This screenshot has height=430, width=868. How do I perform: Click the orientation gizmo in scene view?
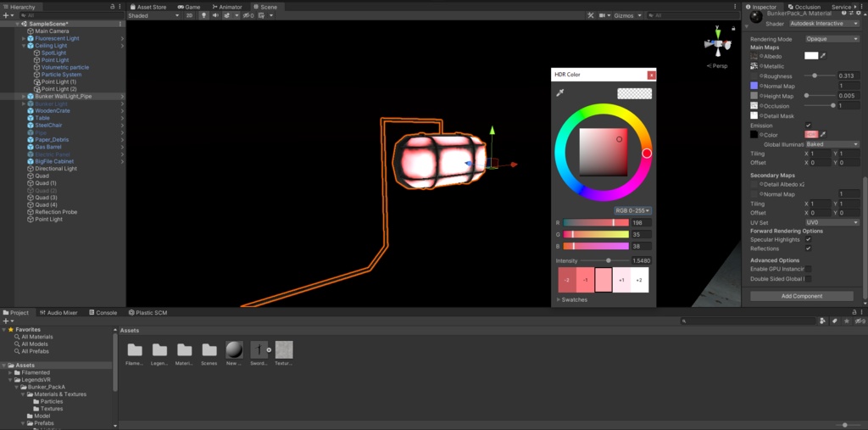pos(718,44)
